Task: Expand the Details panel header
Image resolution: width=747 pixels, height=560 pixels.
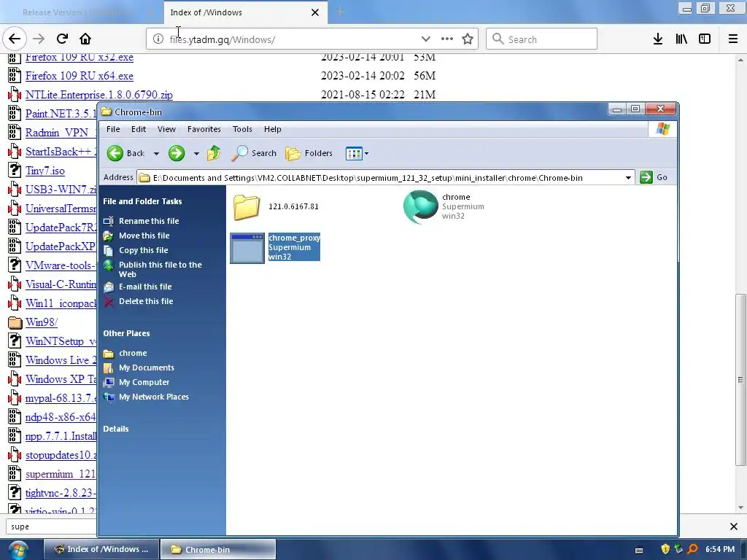Action: click(116, 429)
